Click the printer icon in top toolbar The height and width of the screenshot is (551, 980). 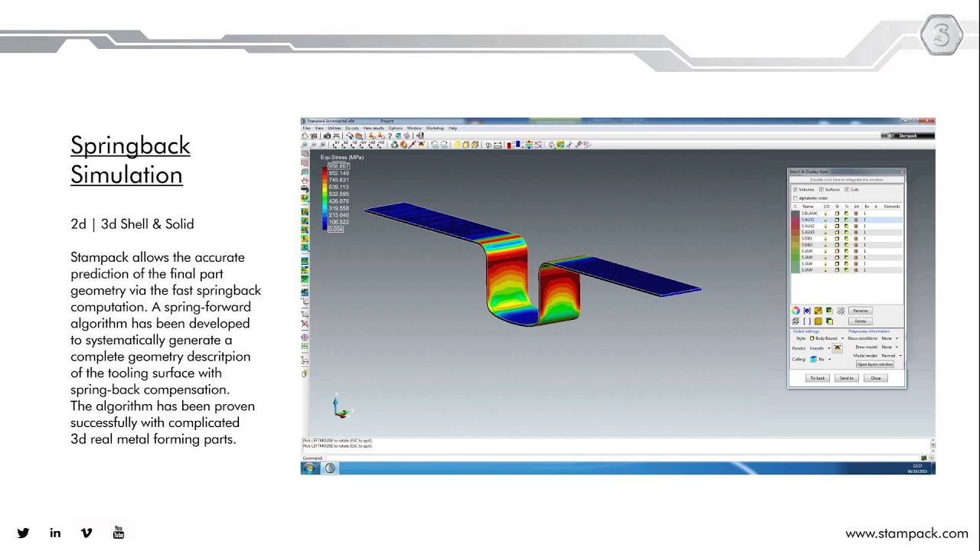(x=336, y=135)
